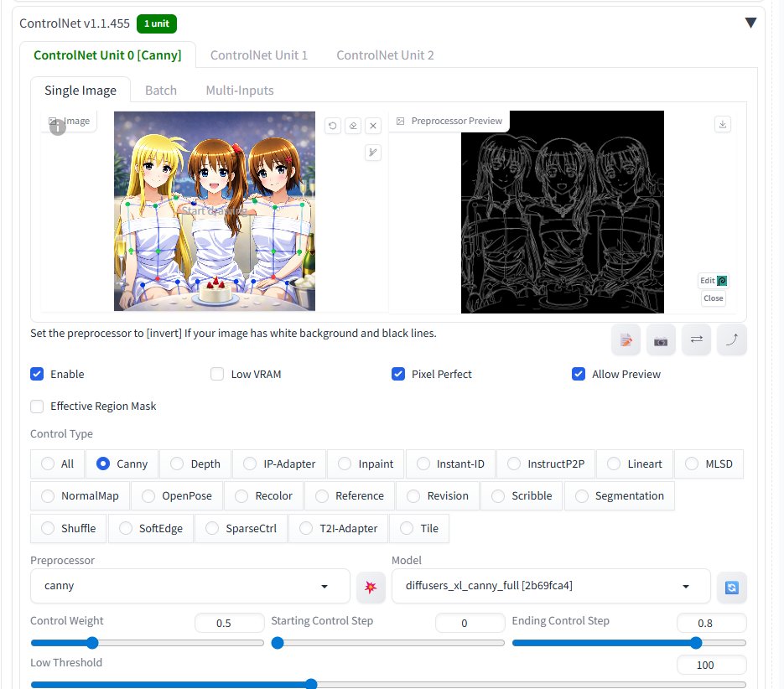The height and width of the screenshot is (689, 784).
Task: Switch to the ControlNet Unit 1 tab
Action: coord(259,55)
